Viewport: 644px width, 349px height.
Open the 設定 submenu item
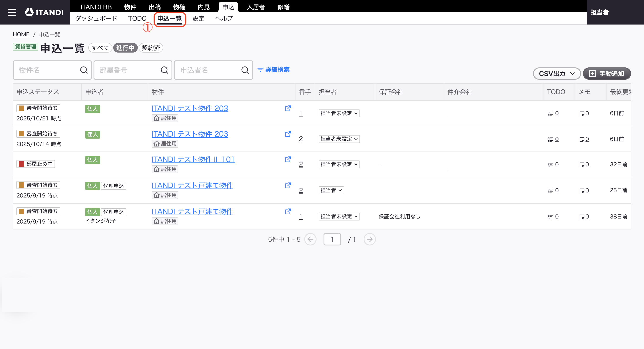point(198,18)
